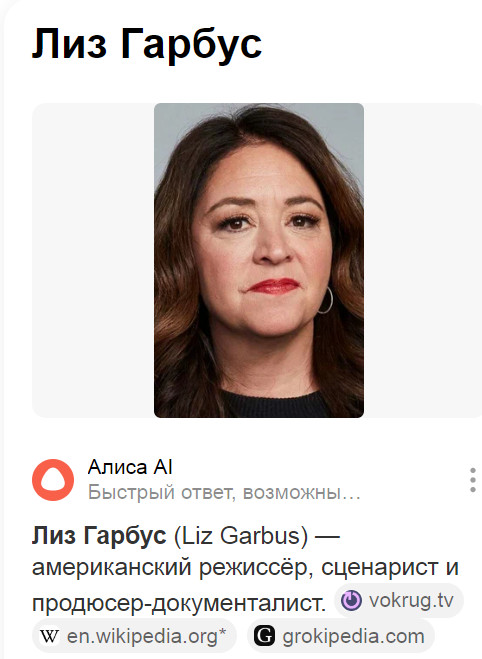Click the purple vokrug.tv favicon
Screen dimensions: 482x659
(351, 600)
